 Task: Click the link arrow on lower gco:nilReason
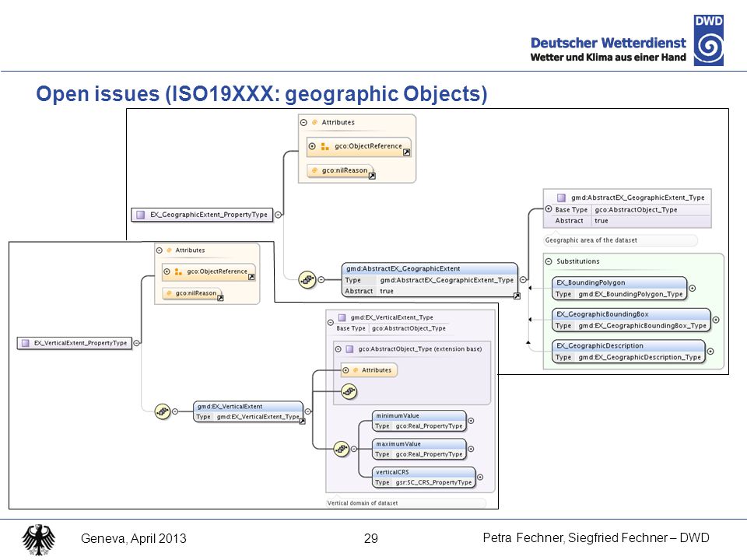tap(220, 298)
